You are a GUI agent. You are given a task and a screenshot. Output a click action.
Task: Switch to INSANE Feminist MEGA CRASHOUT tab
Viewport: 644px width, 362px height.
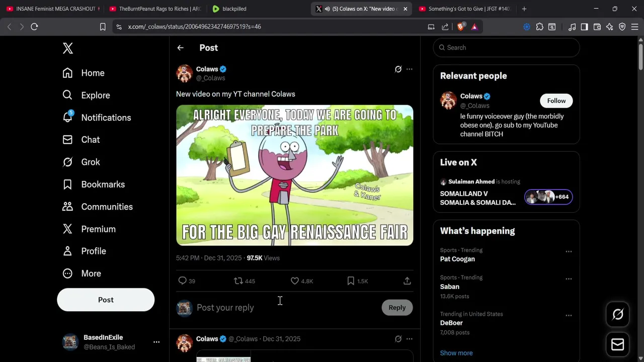pos(52,9)
